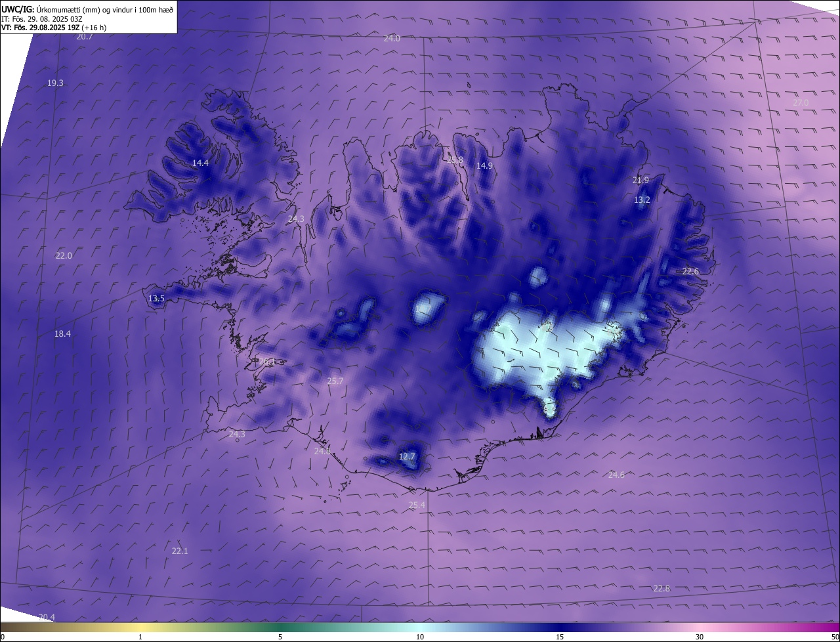
Task: Click the 22.6 value label
Action: (690, 272)
